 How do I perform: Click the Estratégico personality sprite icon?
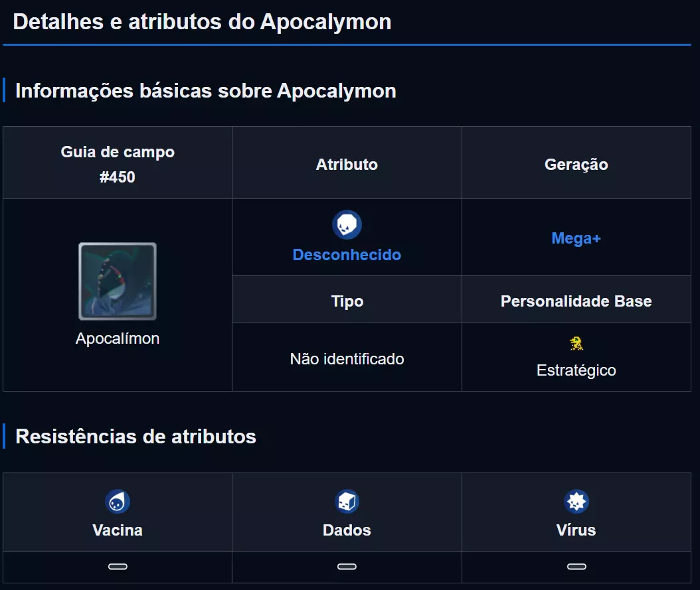click(x=576, y=344)
